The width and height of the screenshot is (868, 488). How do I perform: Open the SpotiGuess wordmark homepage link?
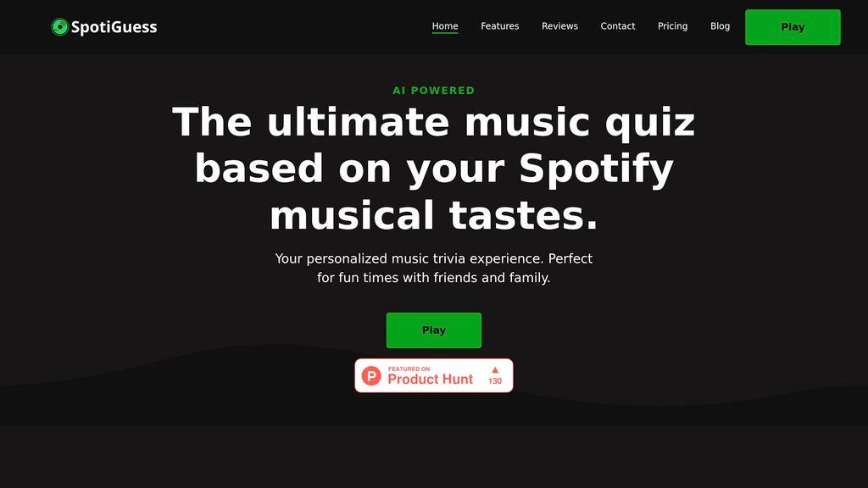point(114,26)
